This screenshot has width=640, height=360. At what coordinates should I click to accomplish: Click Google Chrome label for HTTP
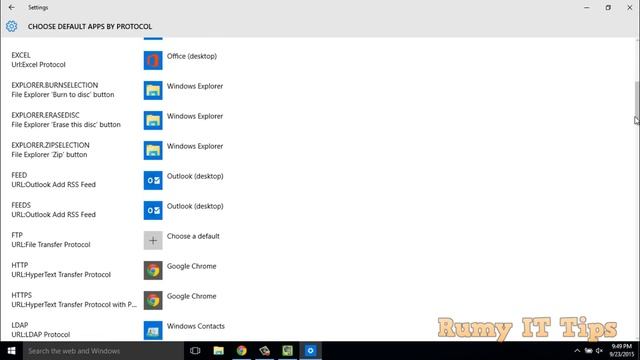pyautogui.click(x=191, y=266)
